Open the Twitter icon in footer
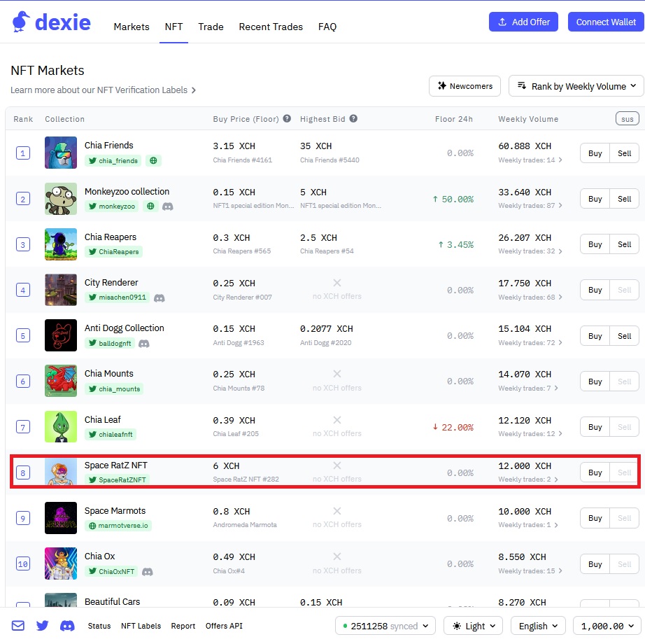Screen dimensions: 645x644 43,626
